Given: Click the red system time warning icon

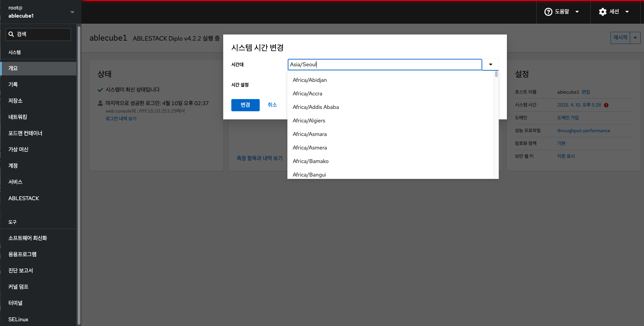Looking at the screenshot, I should (x=606, y=105).
